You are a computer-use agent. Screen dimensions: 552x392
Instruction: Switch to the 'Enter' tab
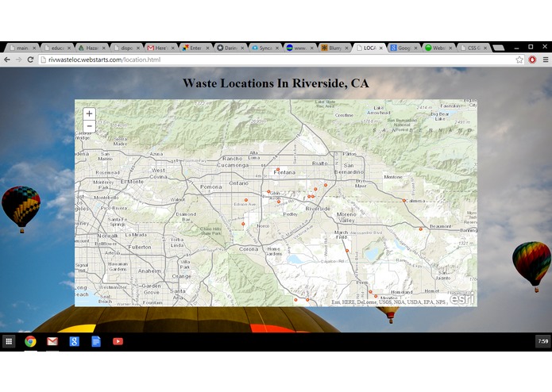[x=195, y=48]
